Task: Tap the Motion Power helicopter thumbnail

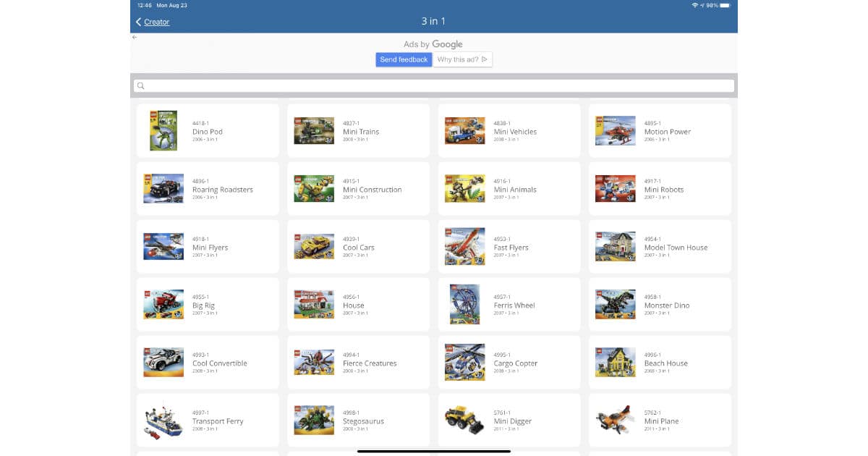Action: tap(615, 130)
